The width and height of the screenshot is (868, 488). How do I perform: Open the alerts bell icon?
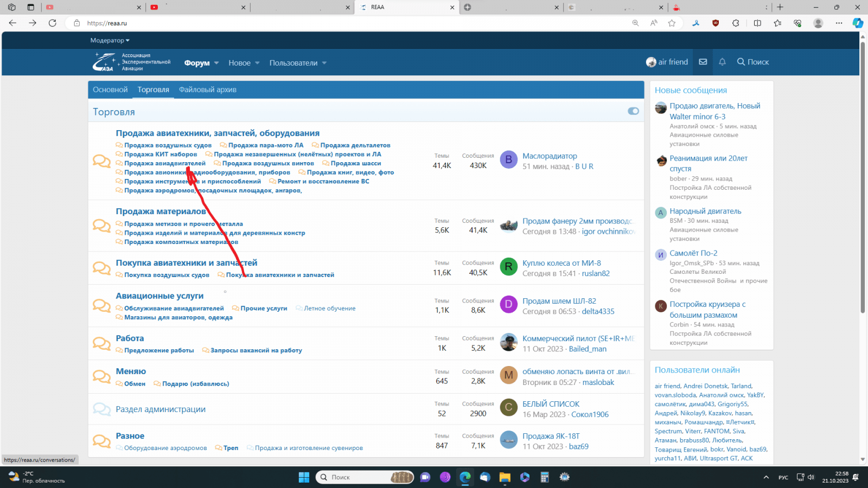pos(722,62)
